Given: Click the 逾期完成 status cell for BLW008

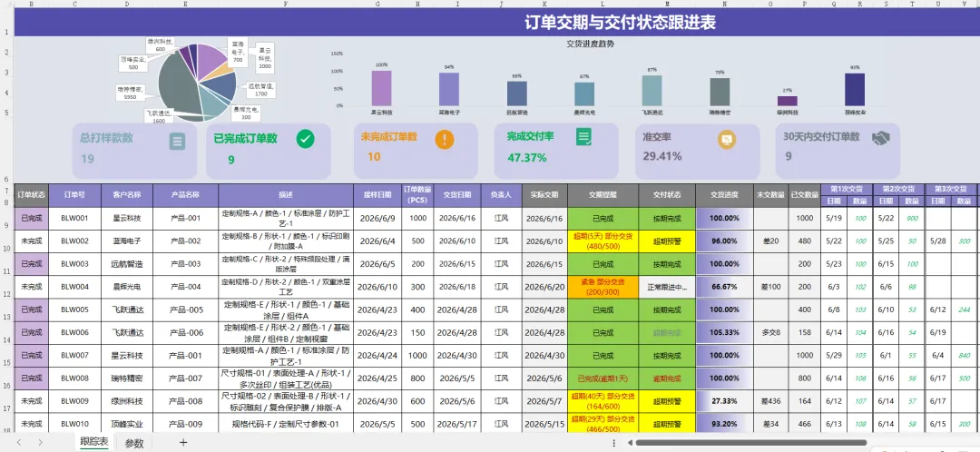Looking at the screenshot, I should coord(667,378).
